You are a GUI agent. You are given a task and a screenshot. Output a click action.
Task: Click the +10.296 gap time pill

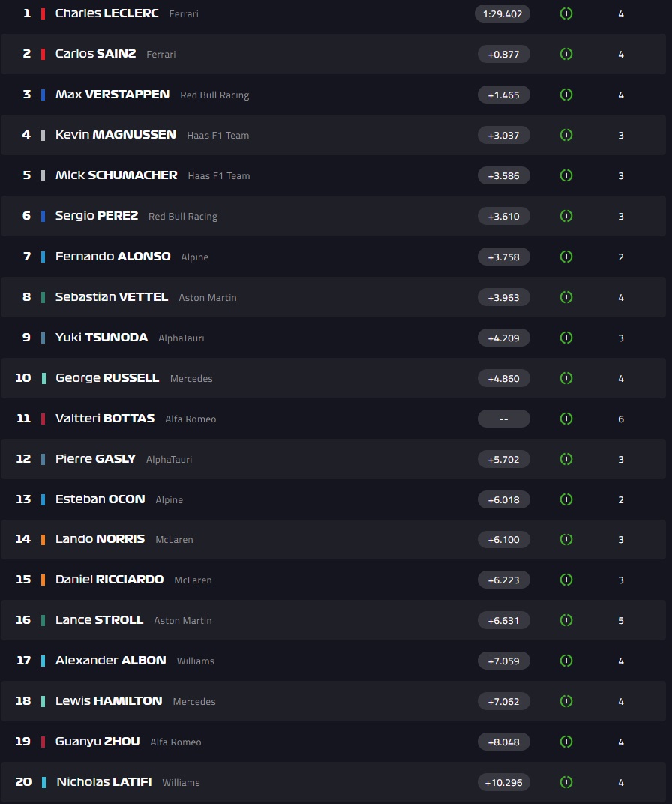pos(503,782)
